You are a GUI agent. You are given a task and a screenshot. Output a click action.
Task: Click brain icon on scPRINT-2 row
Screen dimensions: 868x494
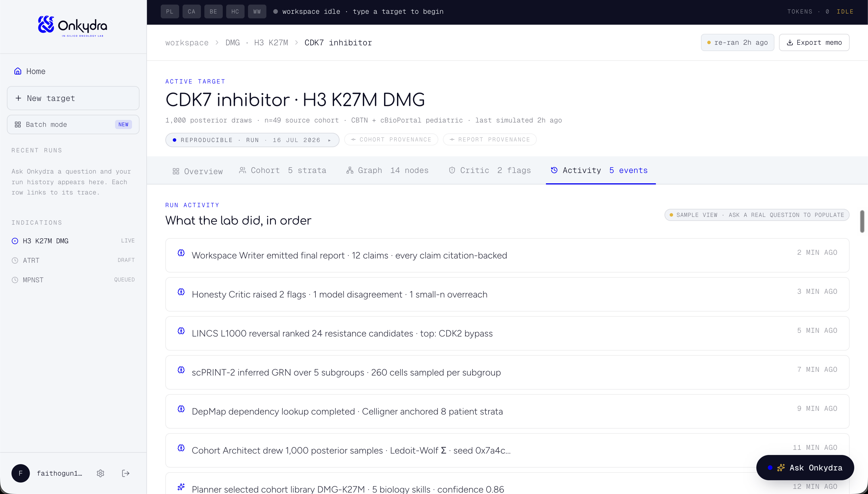[x=181, y=370]
